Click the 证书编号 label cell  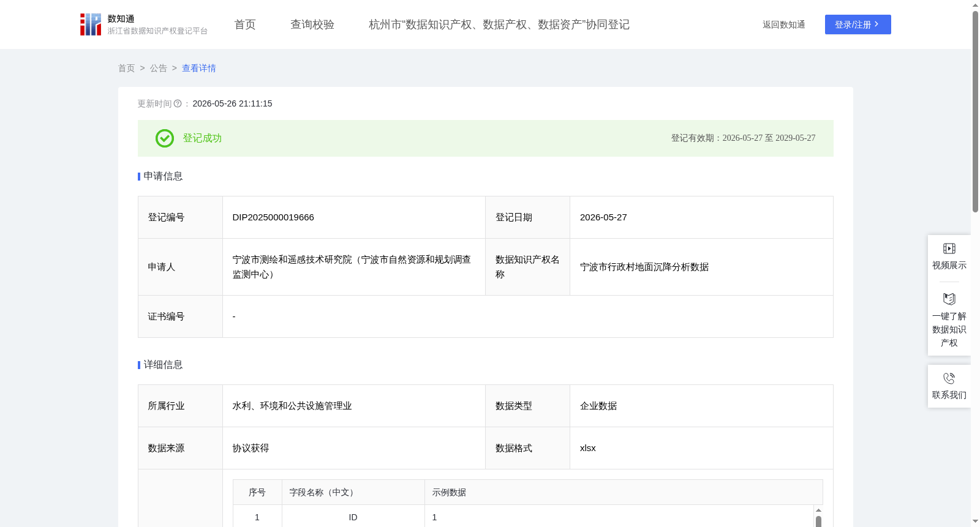[x=180, y=316]
